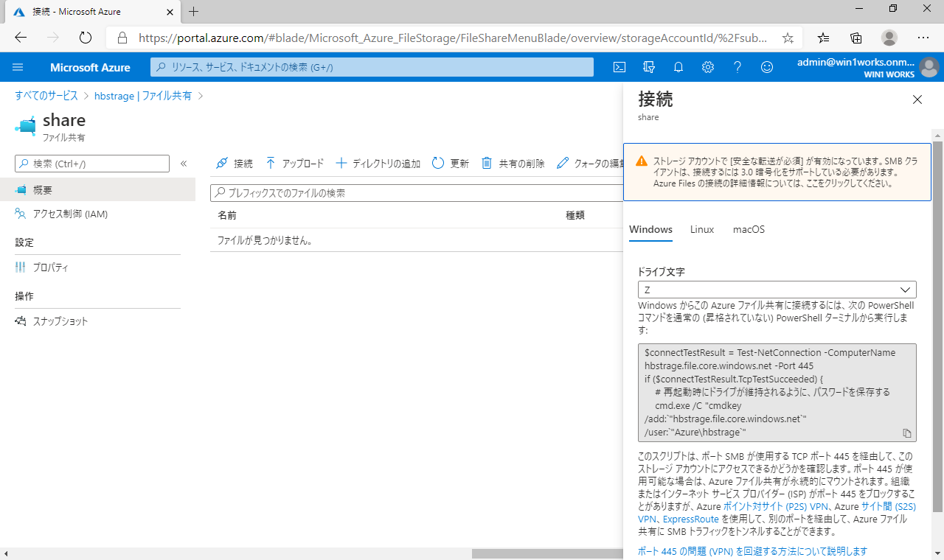Viewport: 944px width, 560px height.
Task: Click the 接続 toolbar button
Action: pyautogui.click(x=234, y=164)
